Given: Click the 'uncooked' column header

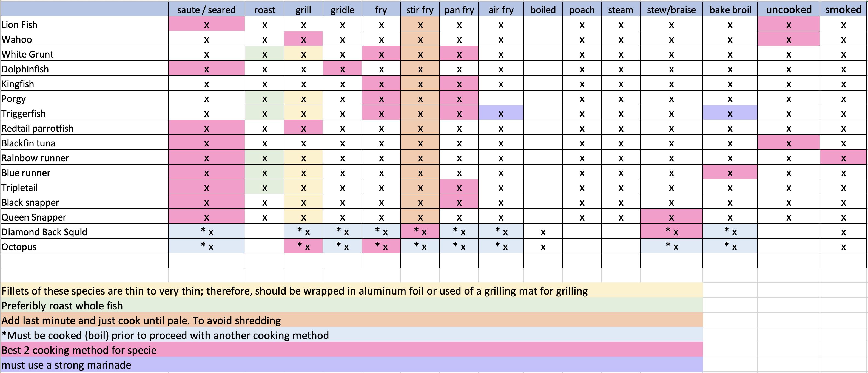Looking at the screenshot, I should point(789,10).
